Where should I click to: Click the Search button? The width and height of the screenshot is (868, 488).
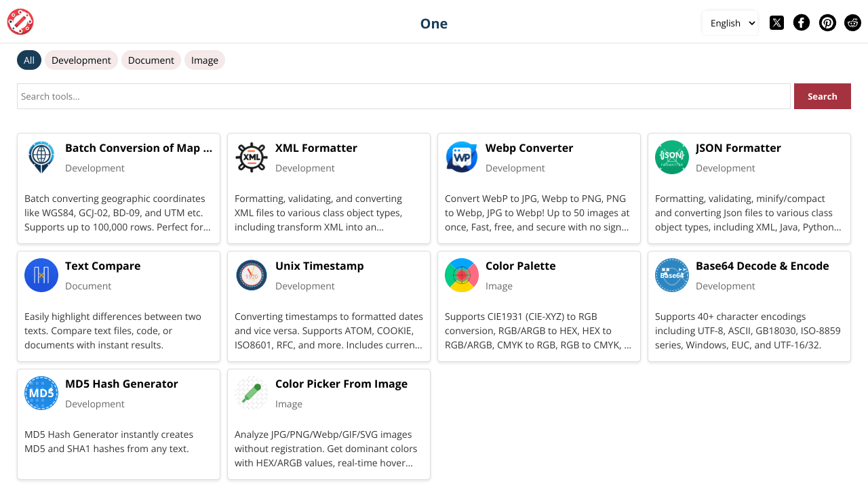coord(822,96)
